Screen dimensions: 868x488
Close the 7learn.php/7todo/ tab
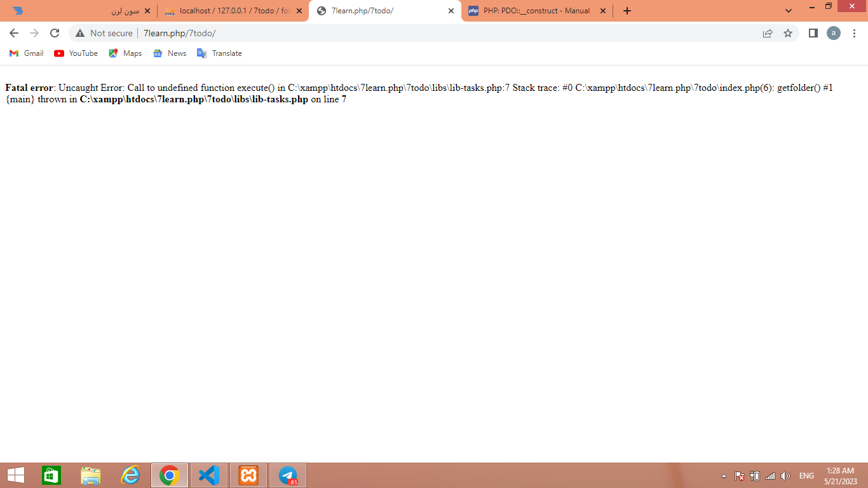tap(451, 11)
